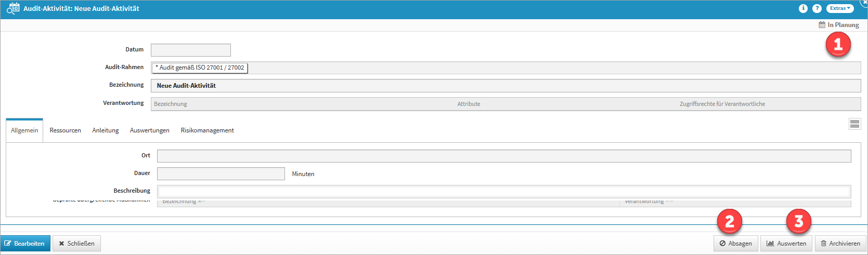Click the info icon in header
868x255 pixels.
pos(803,8)
